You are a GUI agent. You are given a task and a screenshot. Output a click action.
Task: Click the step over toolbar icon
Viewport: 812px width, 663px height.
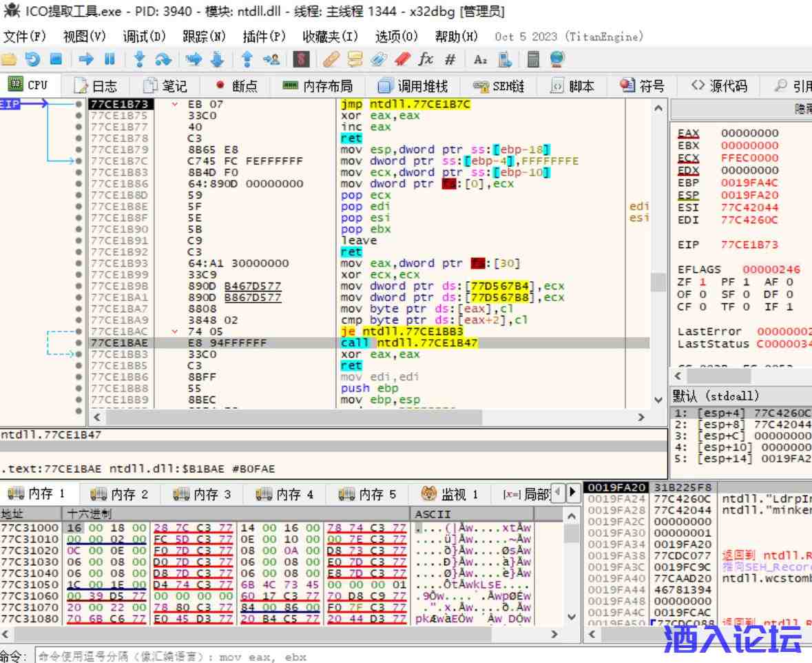pos(163,59)
